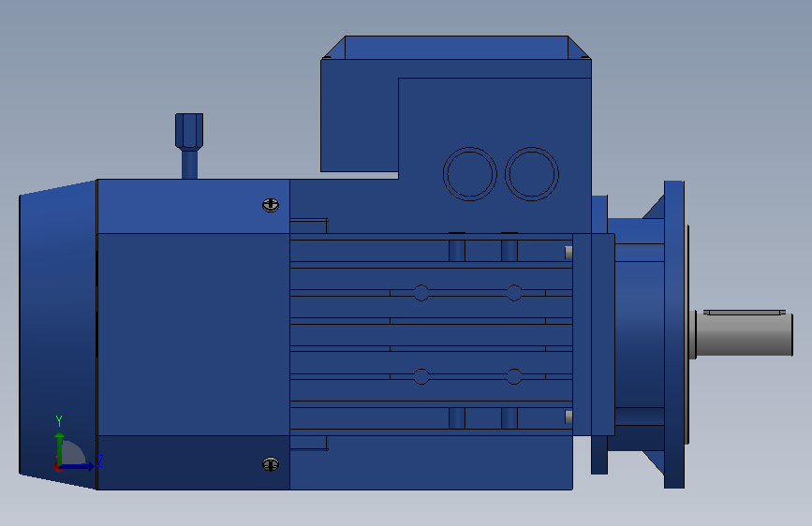Click the green Y axis of the triad
This screenshot has height=526, width=812.
coord(60,448)
